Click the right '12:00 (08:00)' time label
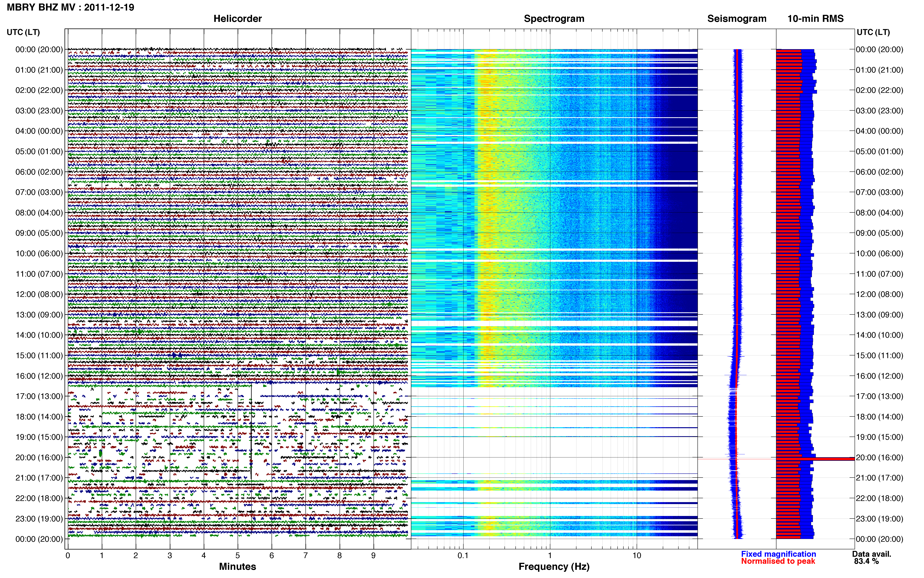 coord(879,294)
